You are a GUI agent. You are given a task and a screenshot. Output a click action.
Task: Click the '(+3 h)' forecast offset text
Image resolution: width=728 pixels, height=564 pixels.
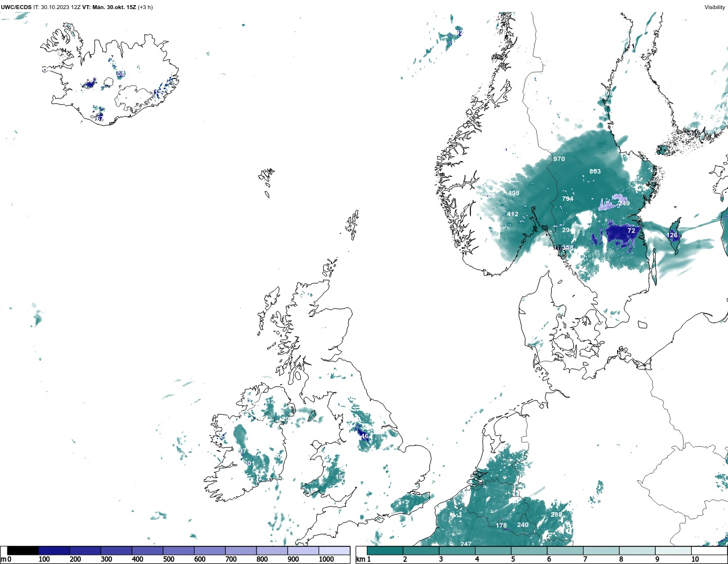145,7
